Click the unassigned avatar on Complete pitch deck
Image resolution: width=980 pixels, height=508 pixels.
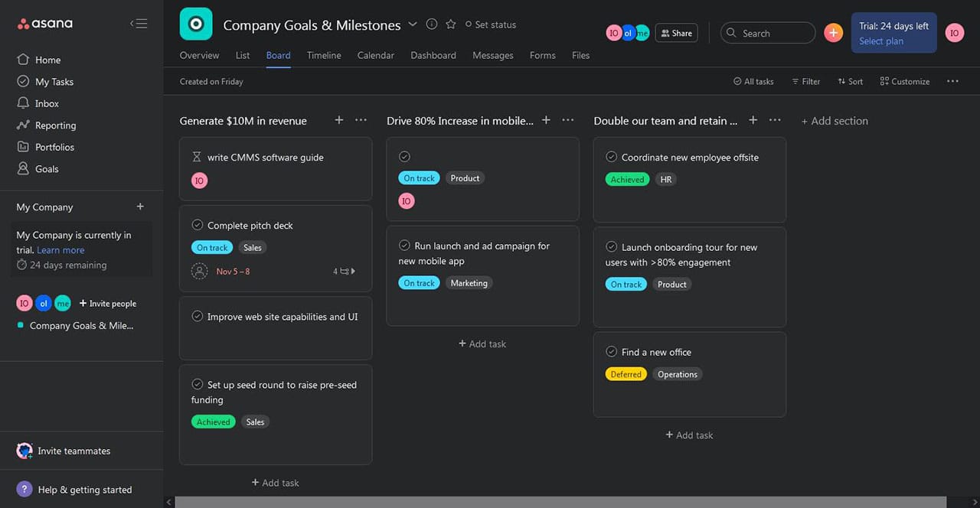click(x=199, y=271)
